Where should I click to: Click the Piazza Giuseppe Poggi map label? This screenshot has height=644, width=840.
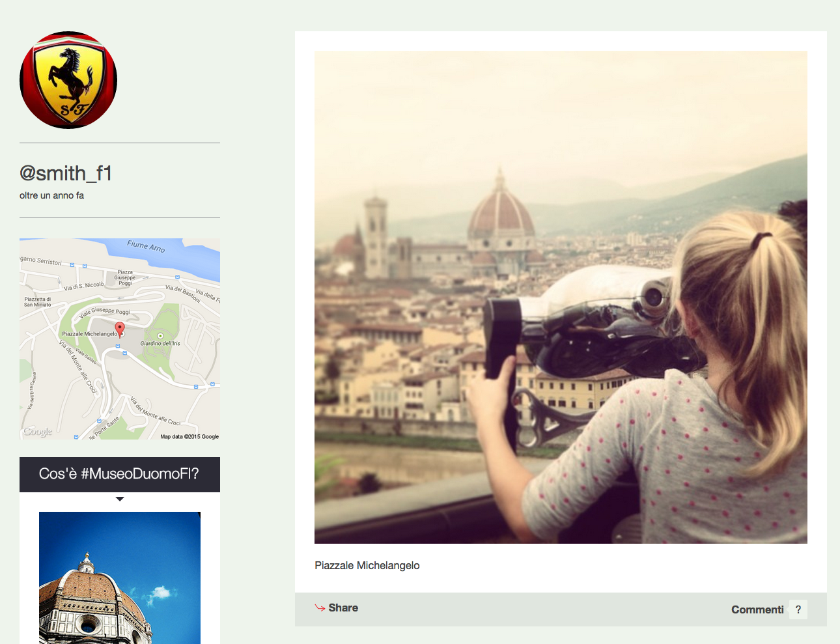(125, 277)
